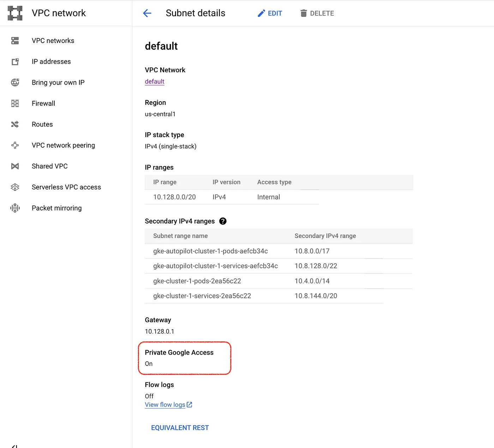Screen dimensions: 494x448
Task: Click the Bring your own IP globe icon
Action: point(15,82)
